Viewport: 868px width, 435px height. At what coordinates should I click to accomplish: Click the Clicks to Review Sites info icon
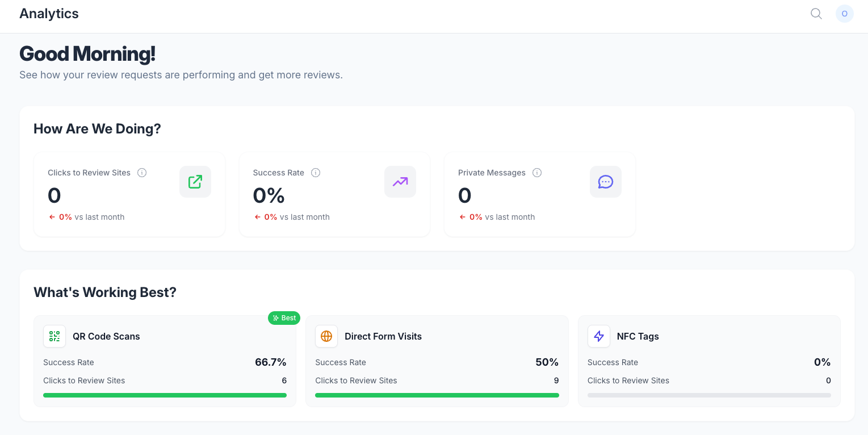click(x=142, y=173)
